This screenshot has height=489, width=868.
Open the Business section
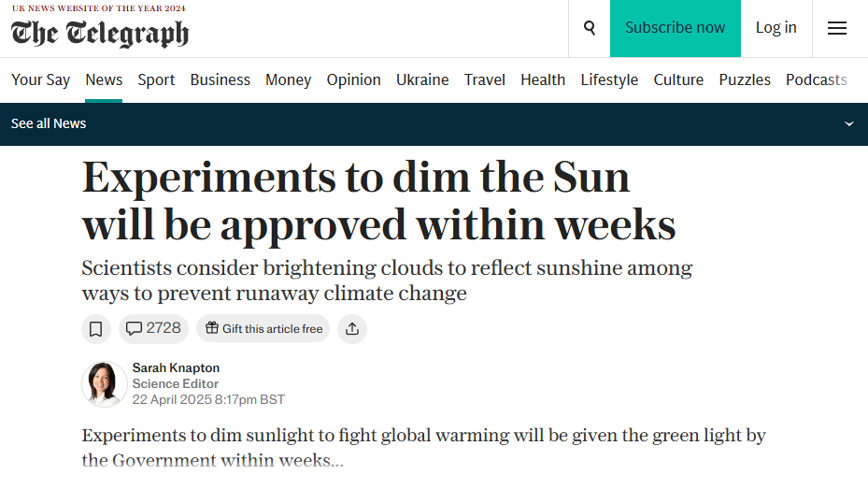221,79
